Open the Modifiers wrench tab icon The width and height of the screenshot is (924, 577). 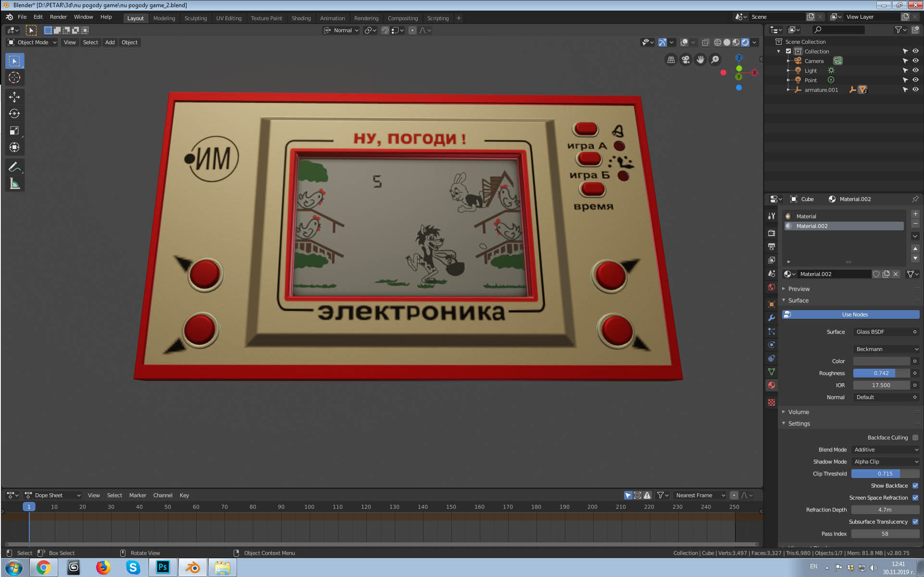click(x=772, y=318)
